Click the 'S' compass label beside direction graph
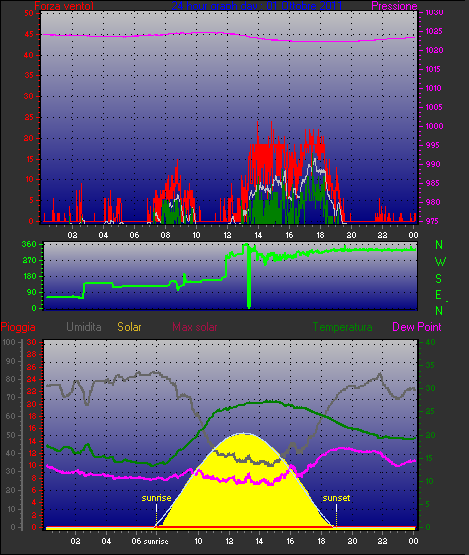 [x=439, y=279]
